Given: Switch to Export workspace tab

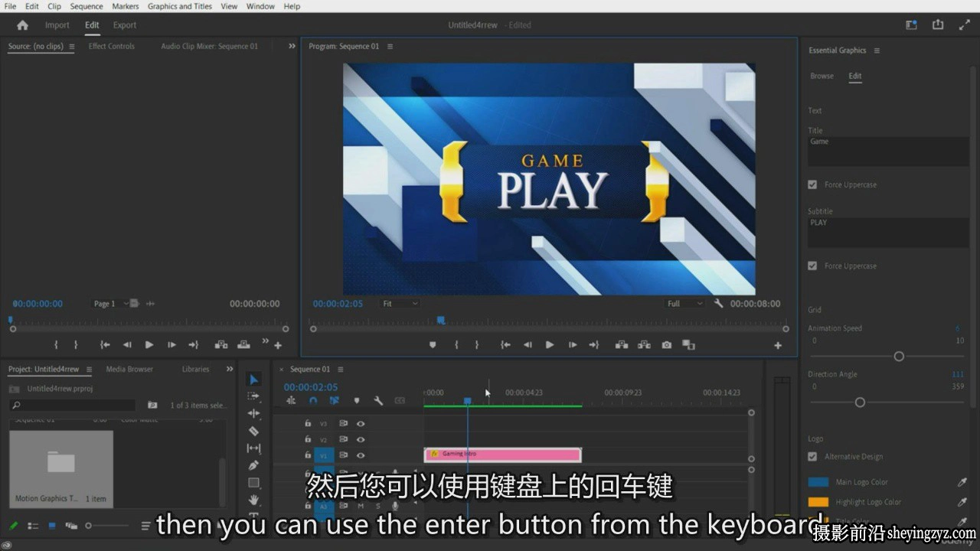Looking at the screenshot, I should pos(125,25).
